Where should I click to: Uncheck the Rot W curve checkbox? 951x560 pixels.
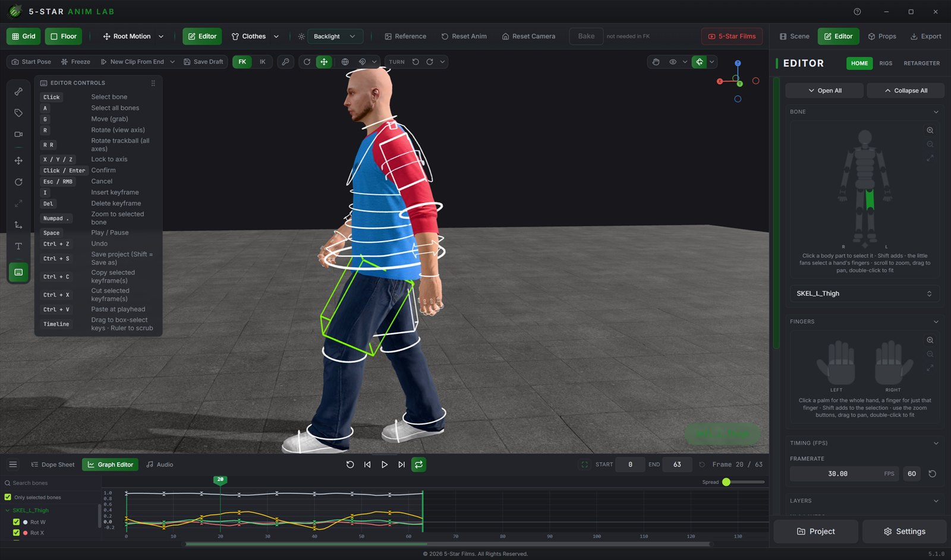pyautogui.click(x=16, y=522)
